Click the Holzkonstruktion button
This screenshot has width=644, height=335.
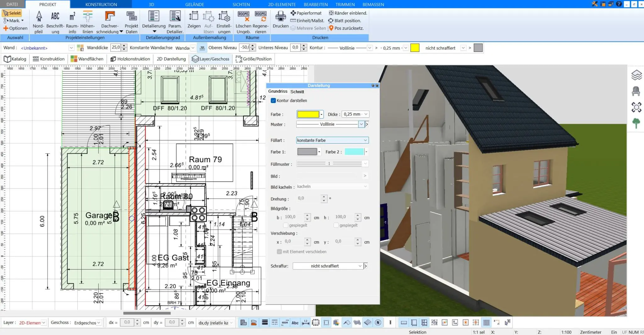click(130, 59)
